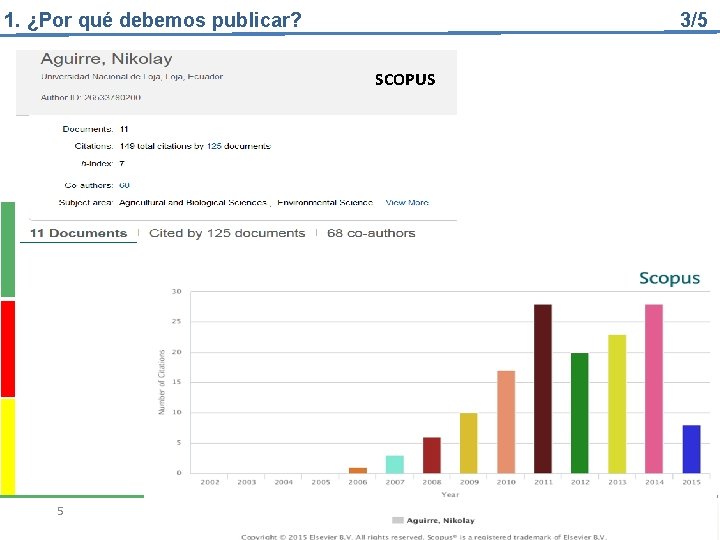Click the 2002 axis label
The width and height of the screenshot is (720, 540).
point(210,482)
